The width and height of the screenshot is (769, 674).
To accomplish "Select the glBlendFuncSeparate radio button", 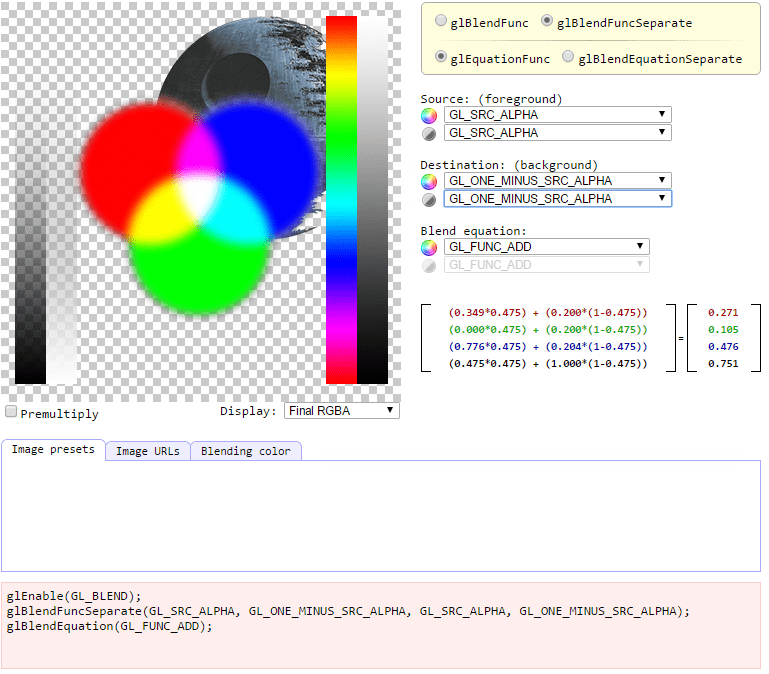I will (x=547, y=20).
